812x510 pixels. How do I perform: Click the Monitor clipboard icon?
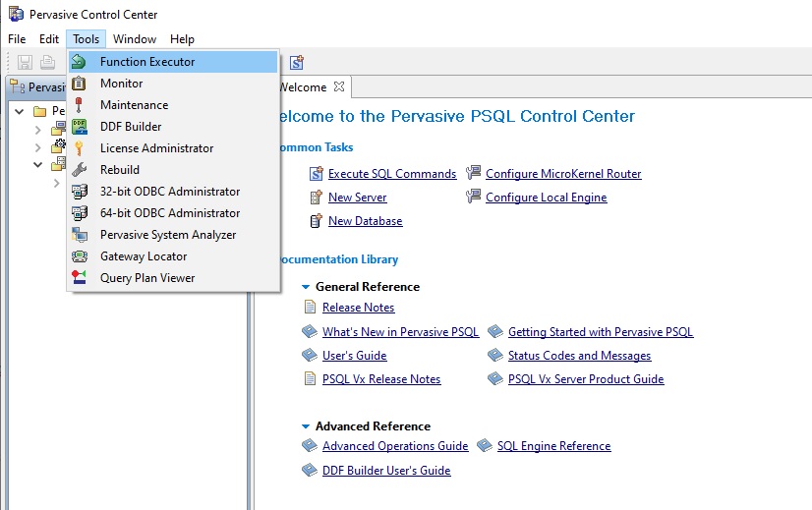click(x=79, y=84)
